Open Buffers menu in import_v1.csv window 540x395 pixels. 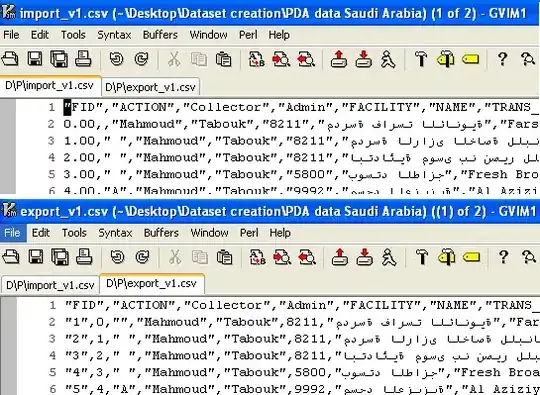point(160,35)
